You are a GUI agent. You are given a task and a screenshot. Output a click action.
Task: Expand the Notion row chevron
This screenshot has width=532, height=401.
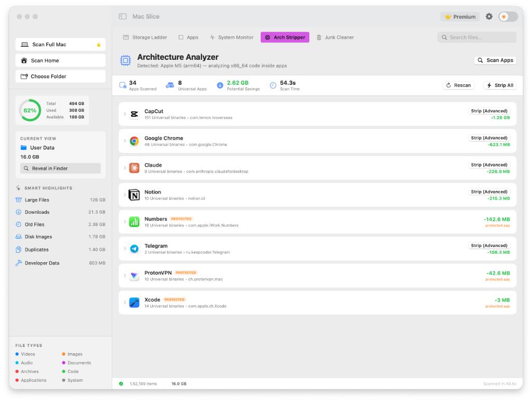tap(125, 195)
